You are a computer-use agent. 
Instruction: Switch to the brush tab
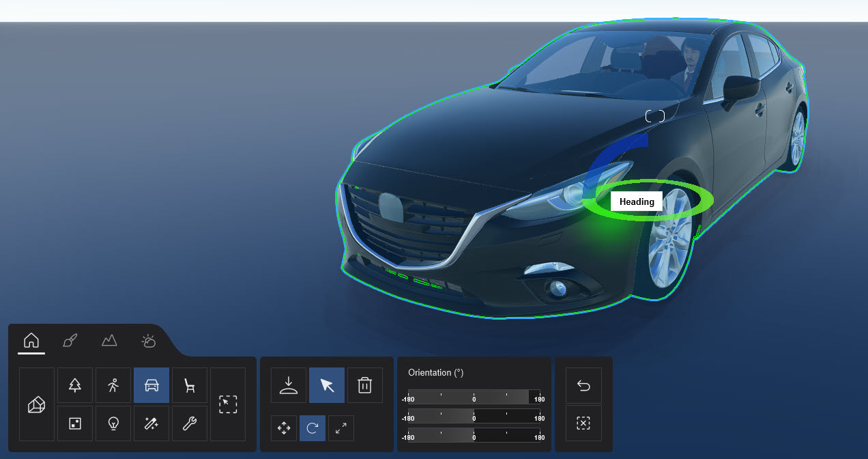70,341
